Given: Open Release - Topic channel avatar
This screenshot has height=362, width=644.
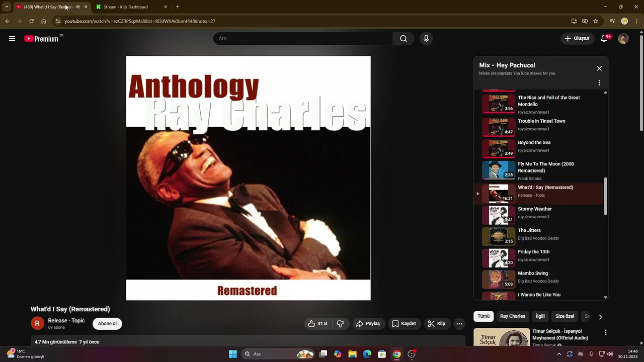Looking at the screenshot, I should point(37,323).
